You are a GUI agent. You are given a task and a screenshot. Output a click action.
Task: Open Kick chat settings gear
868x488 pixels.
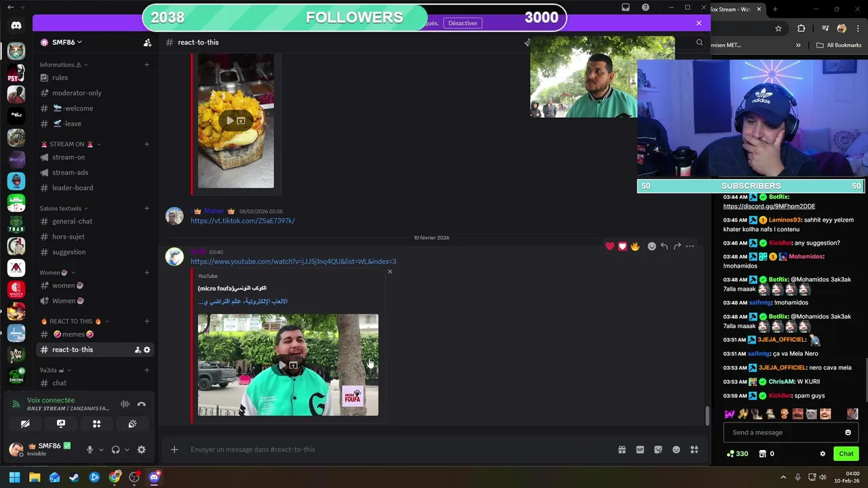pyautogui.click(x=823, y=454)
